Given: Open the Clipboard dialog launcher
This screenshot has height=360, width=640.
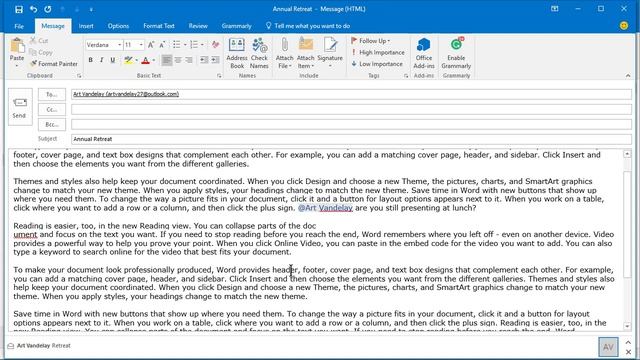Looking at the screenshot, I should (x=79, y=76).
